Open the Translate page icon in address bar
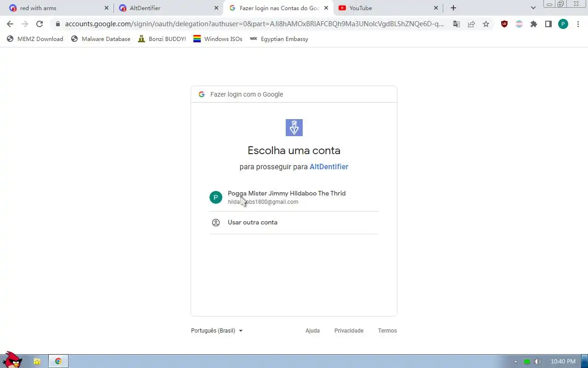The image size is (588, 368). 457,24
